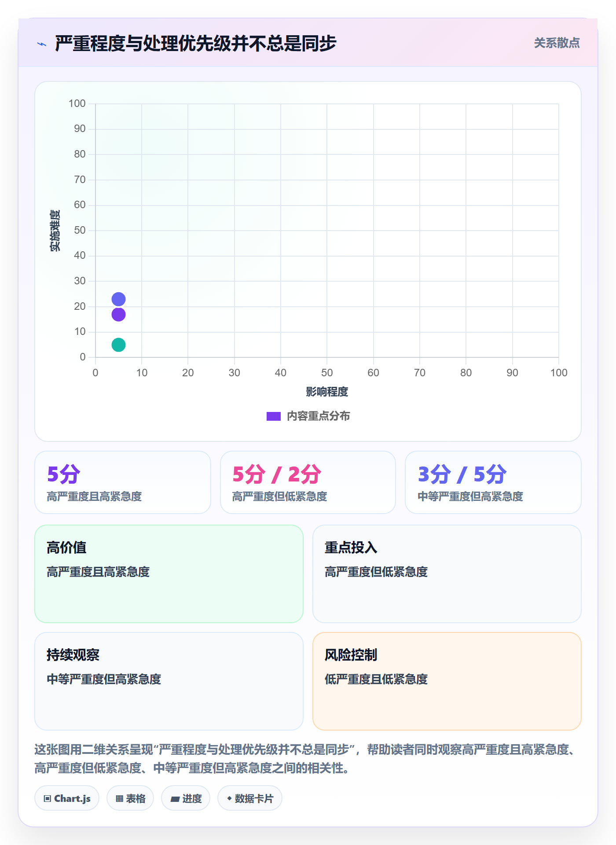Click the blue scatter point near 23
The image size is (616, 845).
(118, 299)
